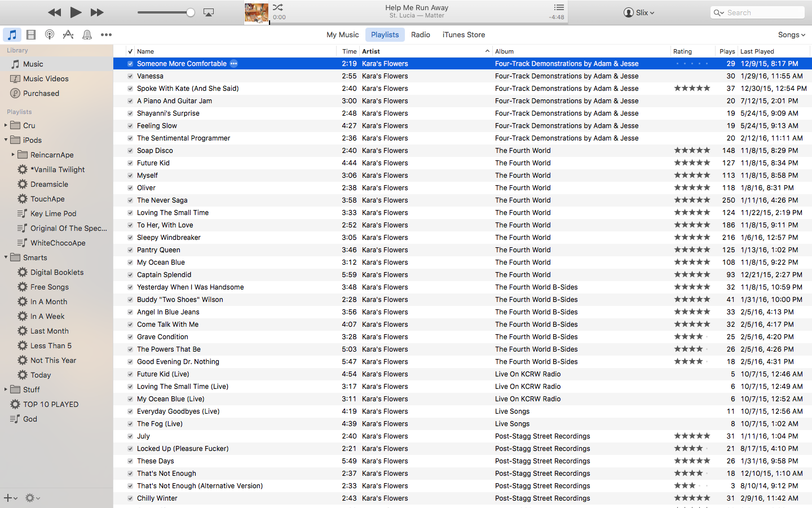Select the In A Month playlist
This screenshot has height=508, width=812.
click(48, 301)
